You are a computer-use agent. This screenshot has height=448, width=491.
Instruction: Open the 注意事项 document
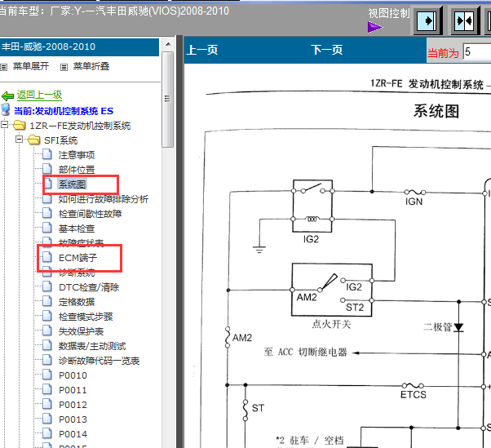pos(77,155)
